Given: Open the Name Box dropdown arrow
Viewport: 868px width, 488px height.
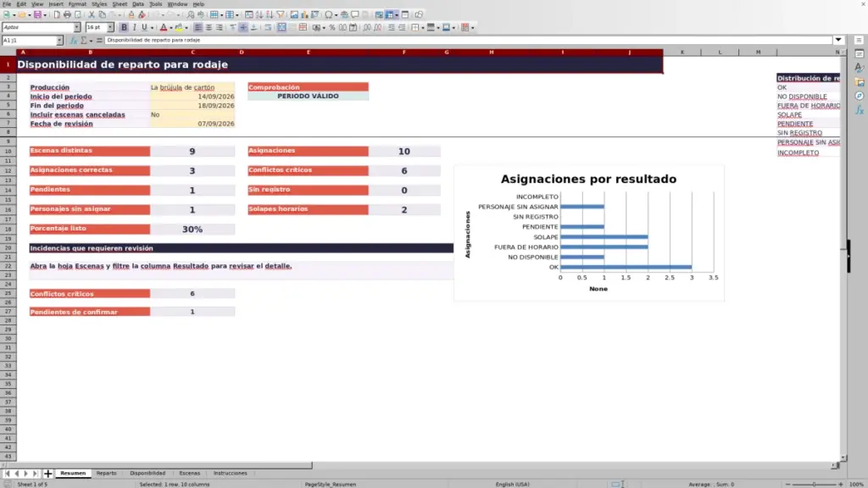Looking at the screenshot, I should [x=59, y=41].
